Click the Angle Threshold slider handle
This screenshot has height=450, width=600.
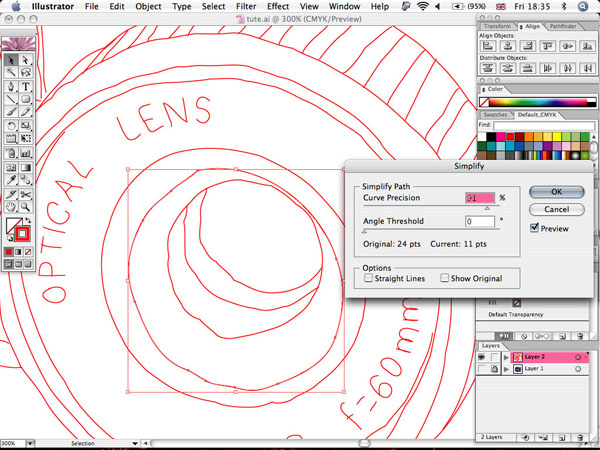click(x=364, y=231)
